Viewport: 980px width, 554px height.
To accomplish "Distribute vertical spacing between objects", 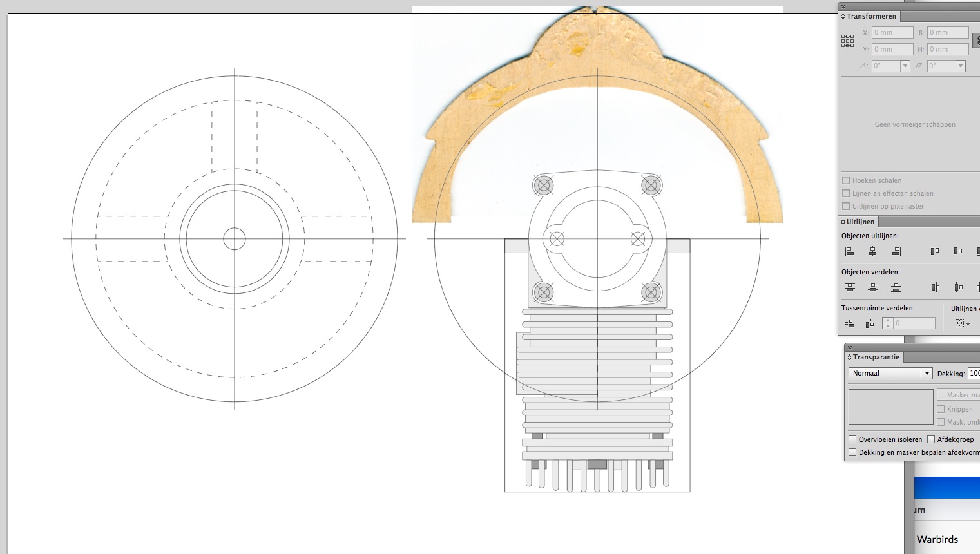I will (849, 323).
